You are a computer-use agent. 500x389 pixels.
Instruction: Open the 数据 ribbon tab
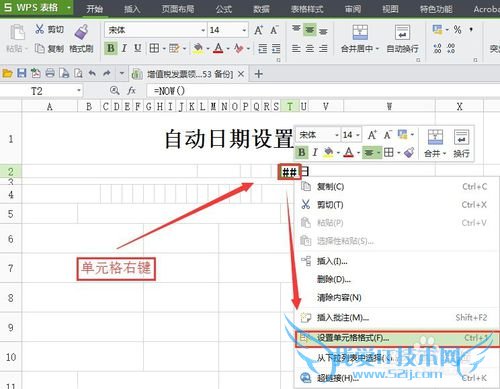261,9
